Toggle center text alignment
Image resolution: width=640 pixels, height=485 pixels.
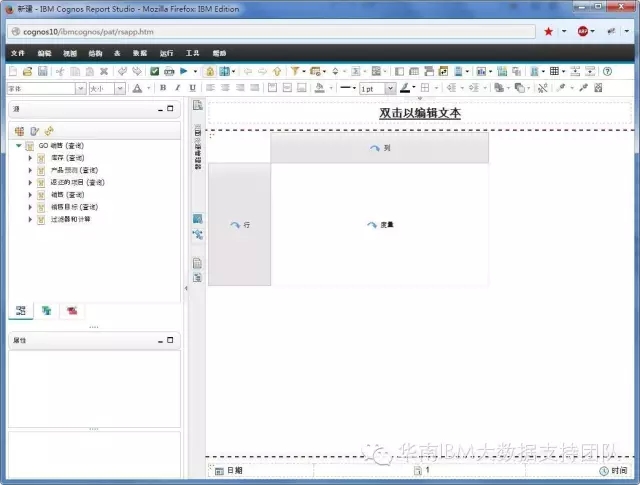point(225,88)
